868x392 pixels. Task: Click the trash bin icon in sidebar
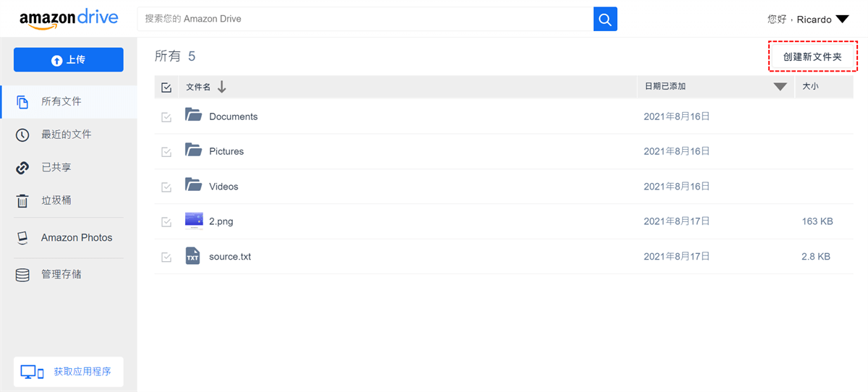(22, 201)
